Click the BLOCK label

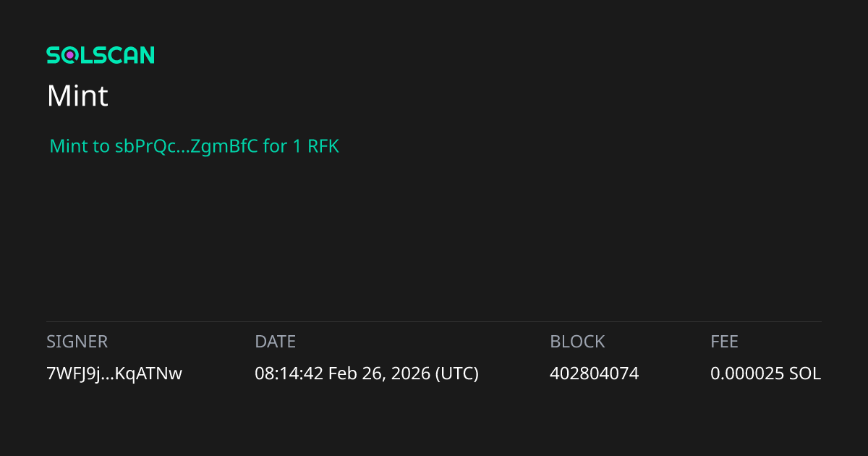click(x=577, y=342)
